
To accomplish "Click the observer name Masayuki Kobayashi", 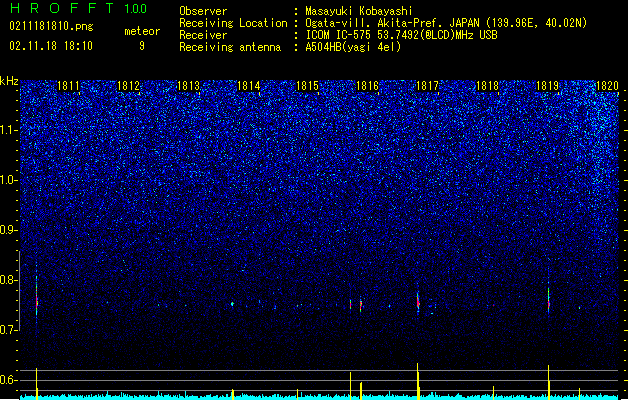I will click(x=359, y=11).
